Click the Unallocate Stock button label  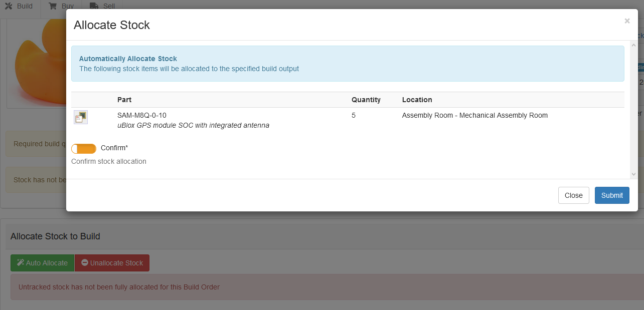tap(116, 263)
